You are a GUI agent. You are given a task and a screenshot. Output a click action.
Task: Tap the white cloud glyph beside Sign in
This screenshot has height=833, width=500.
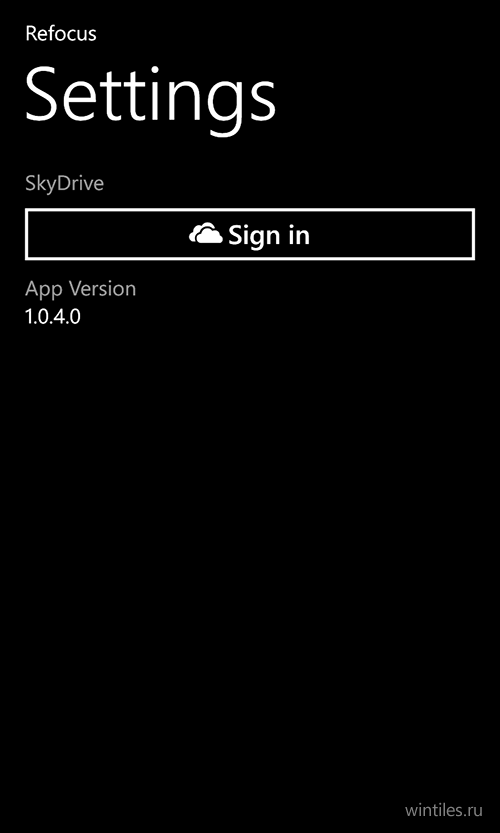[x=206, y=235]
